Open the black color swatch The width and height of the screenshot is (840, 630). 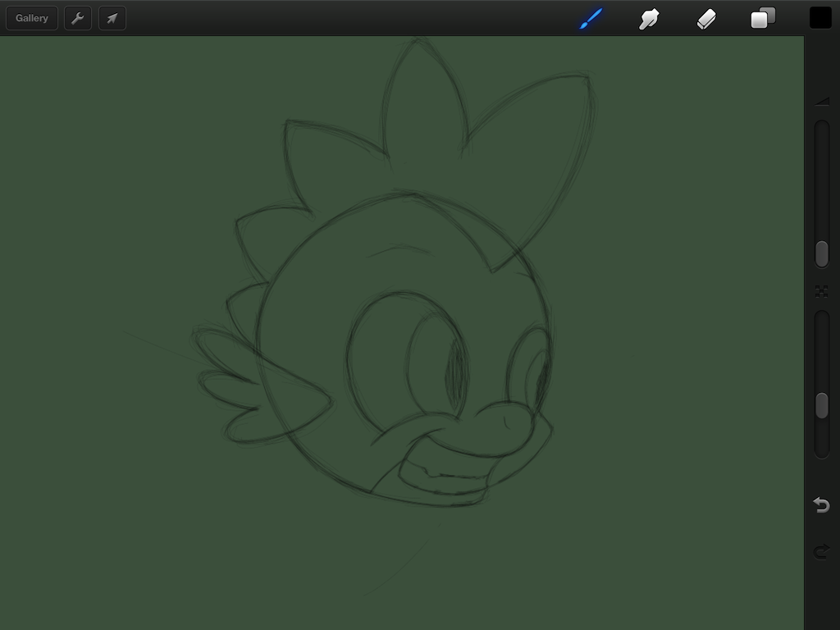pos(820,18)
